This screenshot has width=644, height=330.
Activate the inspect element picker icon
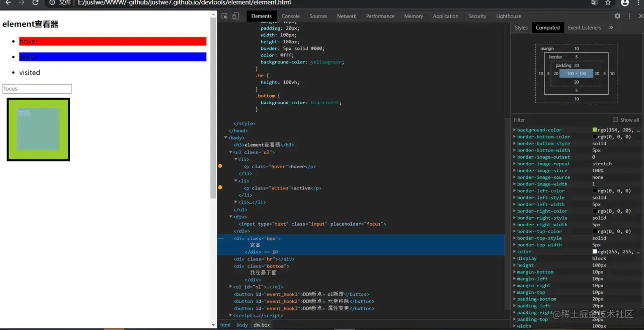224,16
